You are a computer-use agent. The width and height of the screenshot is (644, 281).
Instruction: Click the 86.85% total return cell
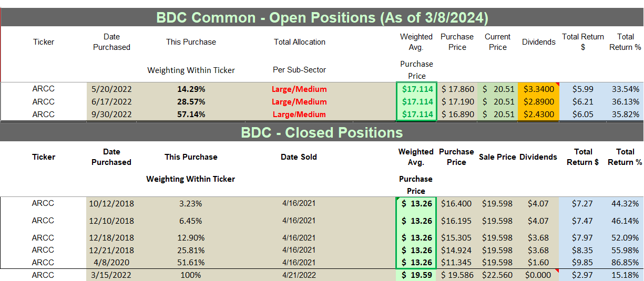pyautogui.click(x=625, y=263)
